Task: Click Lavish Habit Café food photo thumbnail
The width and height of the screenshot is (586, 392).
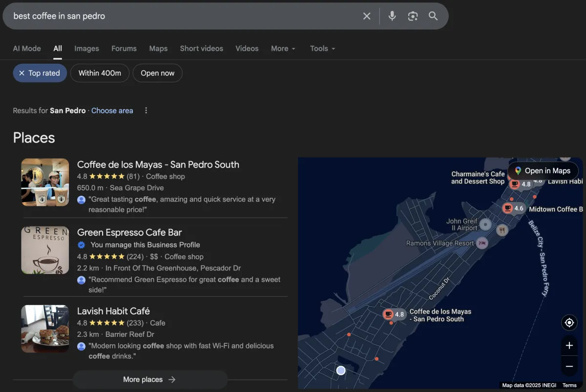Action: (x=45, y=329)
